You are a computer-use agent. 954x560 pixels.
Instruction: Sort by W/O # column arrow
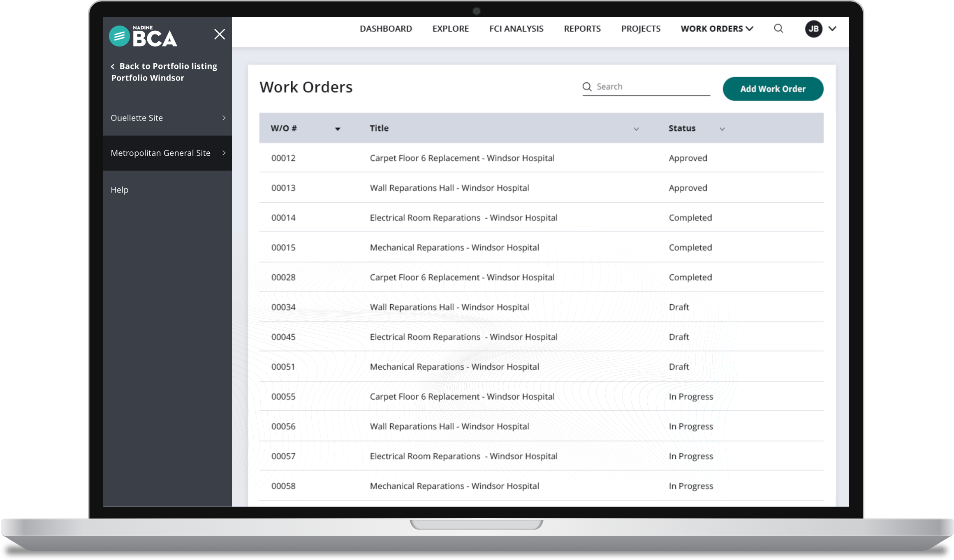pos(338,129)
